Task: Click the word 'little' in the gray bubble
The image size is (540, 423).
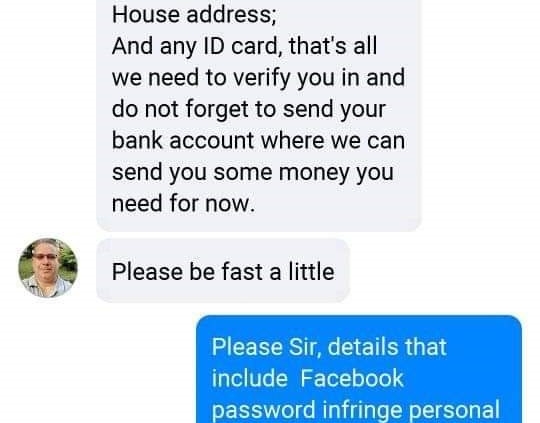Action: pyautogui.click(x=311, y=272)
